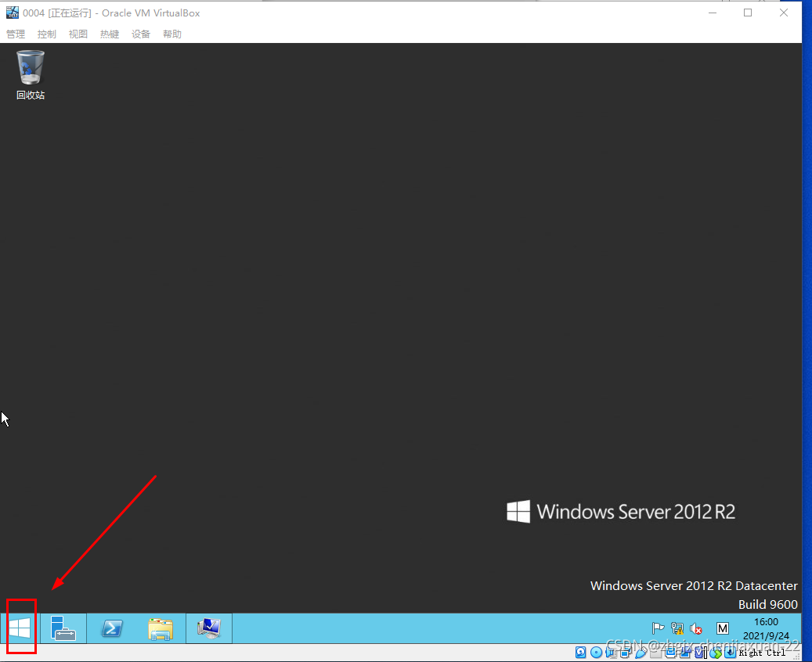Click the VirtualBox recording indicator icon

tap(685, 653)
